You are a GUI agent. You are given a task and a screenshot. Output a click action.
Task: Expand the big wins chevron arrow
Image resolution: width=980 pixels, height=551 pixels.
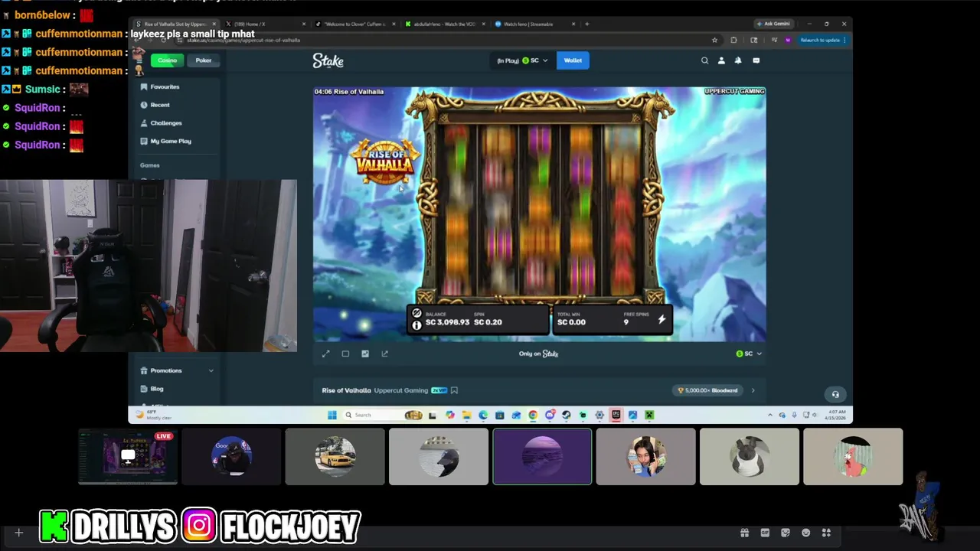point(753,390)
